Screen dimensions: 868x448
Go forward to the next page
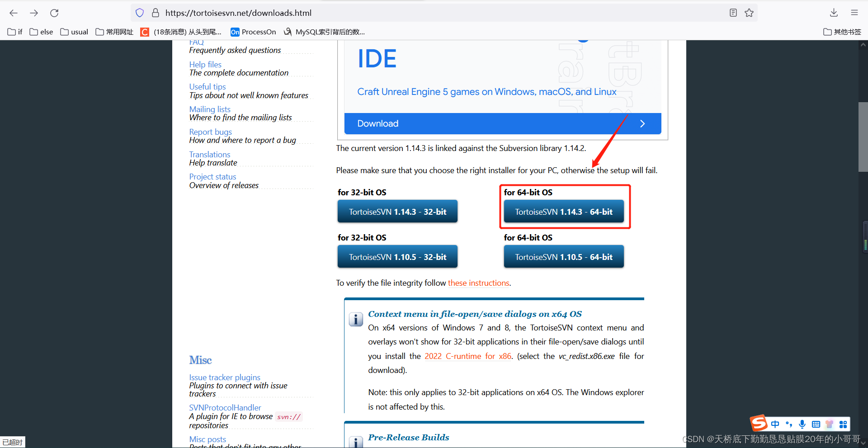tap(34, 13)
